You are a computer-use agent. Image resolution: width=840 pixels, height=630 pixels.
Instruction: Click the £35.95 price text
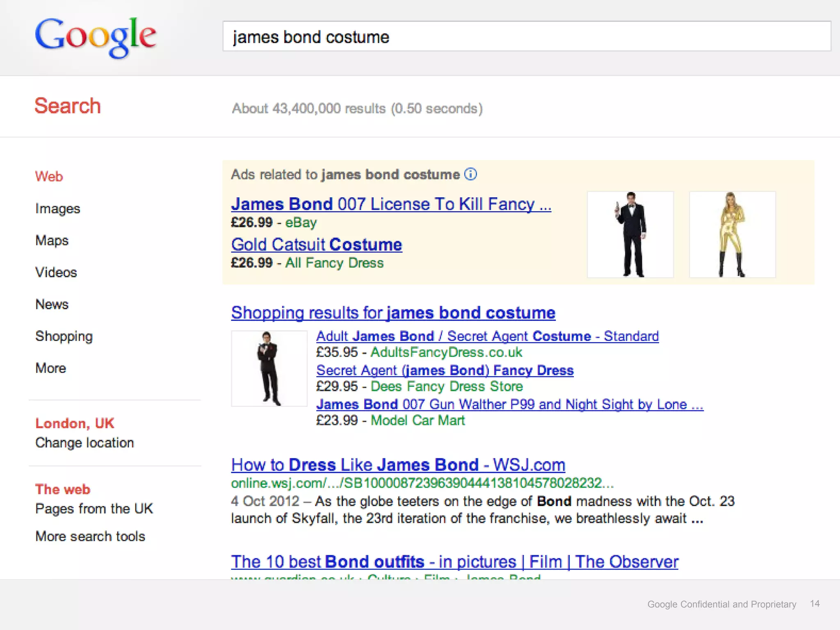337,352
